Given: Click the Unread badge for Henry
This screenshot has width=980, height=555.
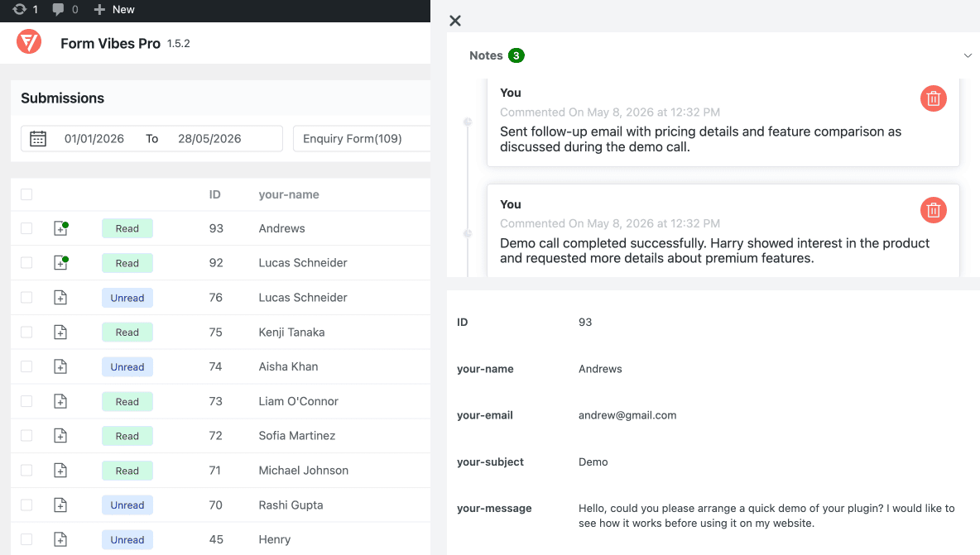Looking at the screenshot, I should [127, 539].
